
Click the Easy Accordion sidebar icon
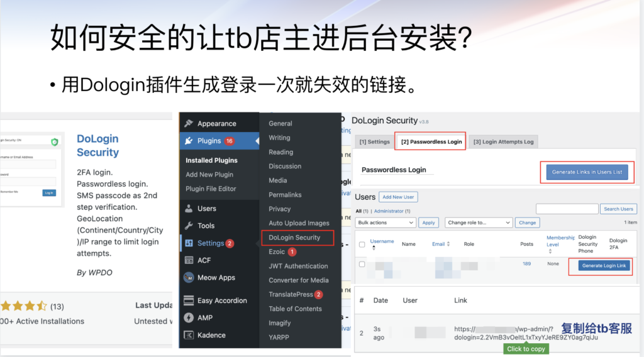189,300
